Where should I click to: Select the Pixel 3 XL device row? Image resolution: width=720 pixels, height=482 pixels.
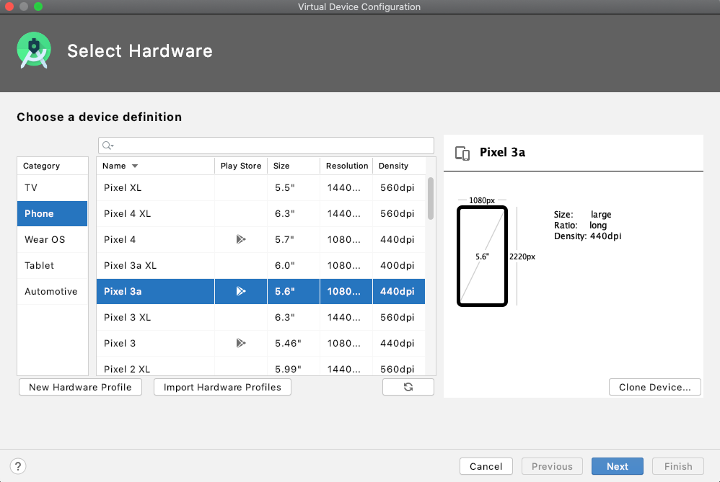[261, 317]
